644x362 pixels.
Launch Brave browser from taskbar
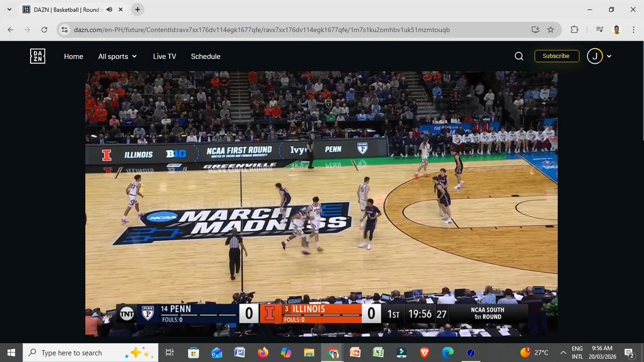tap(424, 352)
